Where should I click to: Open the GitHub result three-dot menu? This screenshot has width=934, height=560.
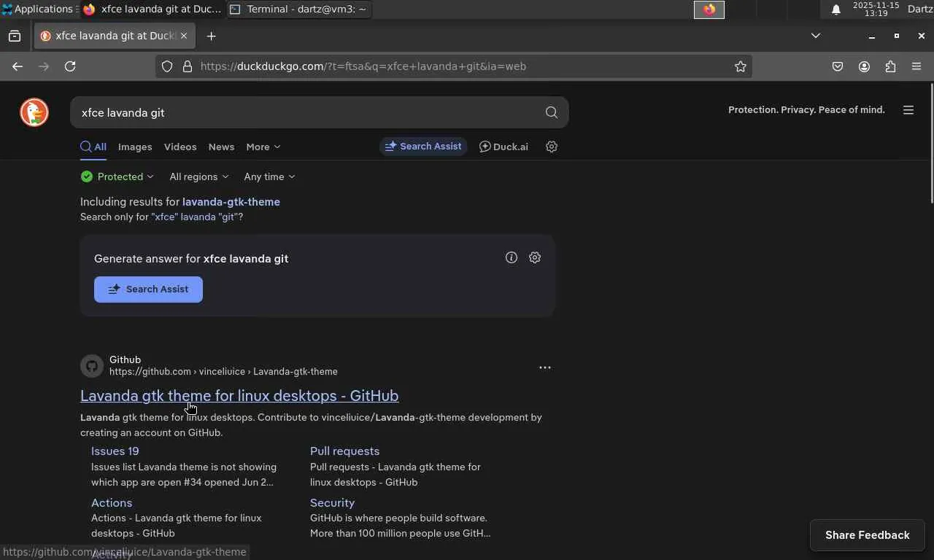544,367
